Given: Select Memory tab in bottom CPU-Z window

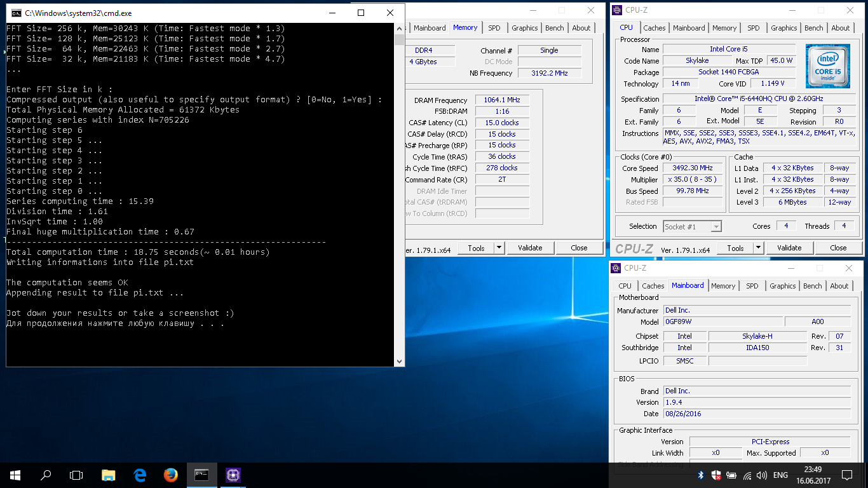Looking at the screenshot, I should click(x=723, y=286).
